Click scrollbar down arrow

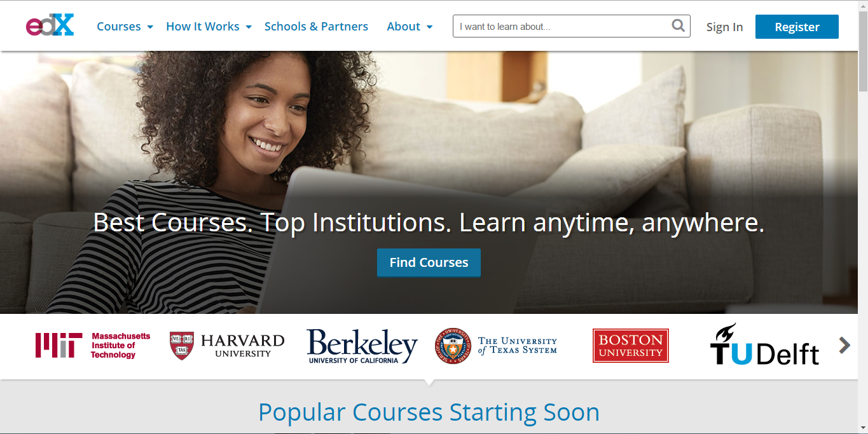tap(863, 428)
